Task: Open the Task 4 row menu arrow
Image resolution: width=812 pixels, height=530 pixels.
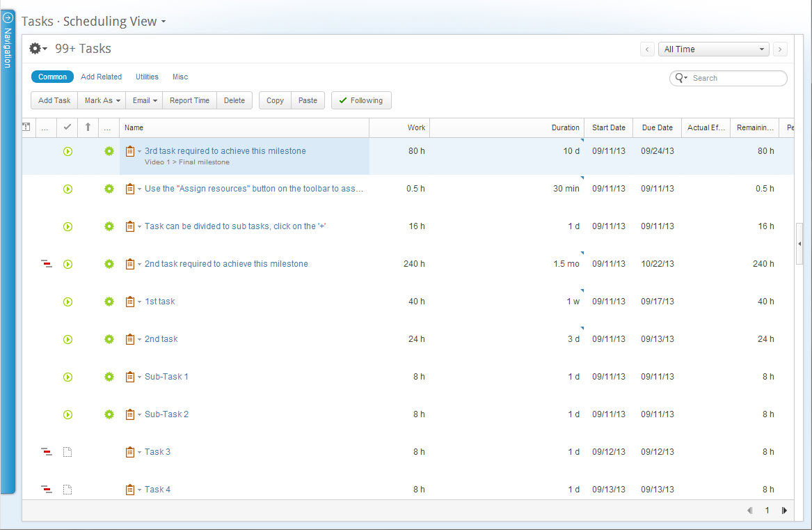Action: point(139,490)
